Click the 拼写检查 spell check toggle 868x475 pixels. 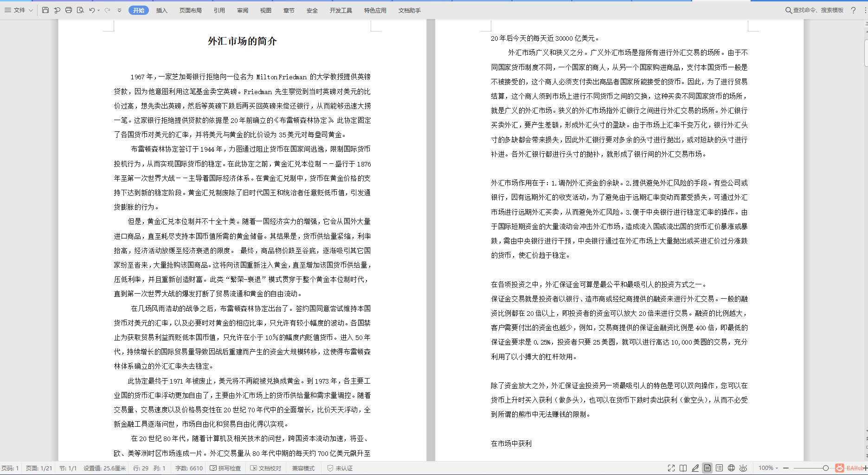click(x=225, y=468)
